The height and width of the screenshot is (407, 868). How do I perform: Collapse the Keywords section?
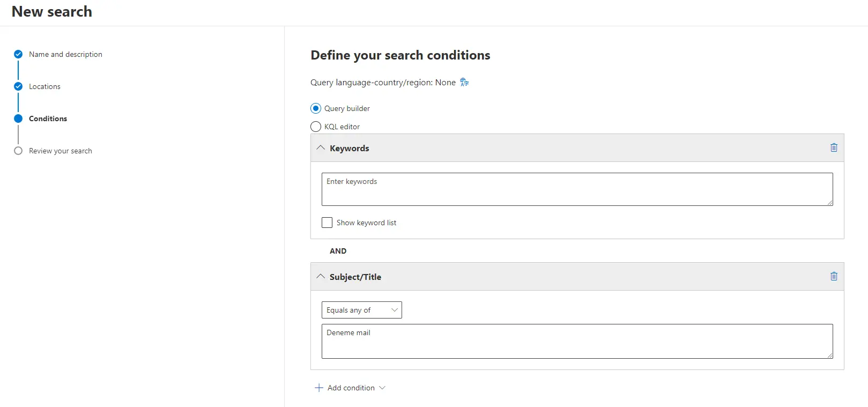click(x=321, y=147)
